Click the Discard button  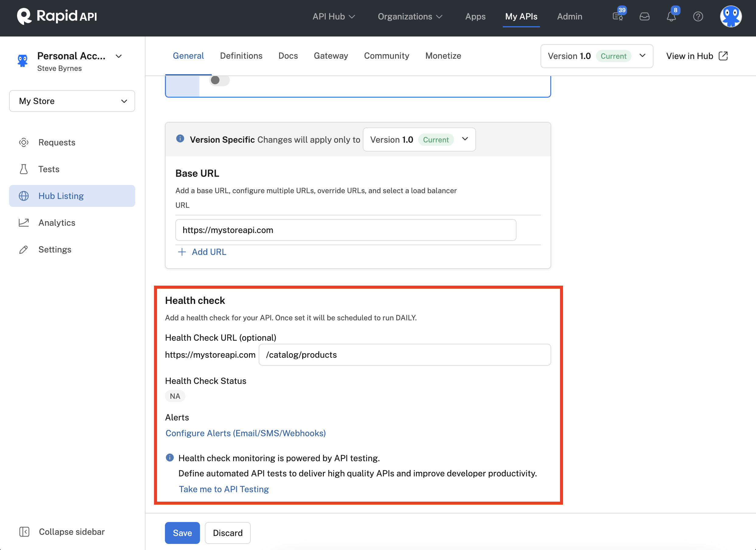tap(228, 532)
